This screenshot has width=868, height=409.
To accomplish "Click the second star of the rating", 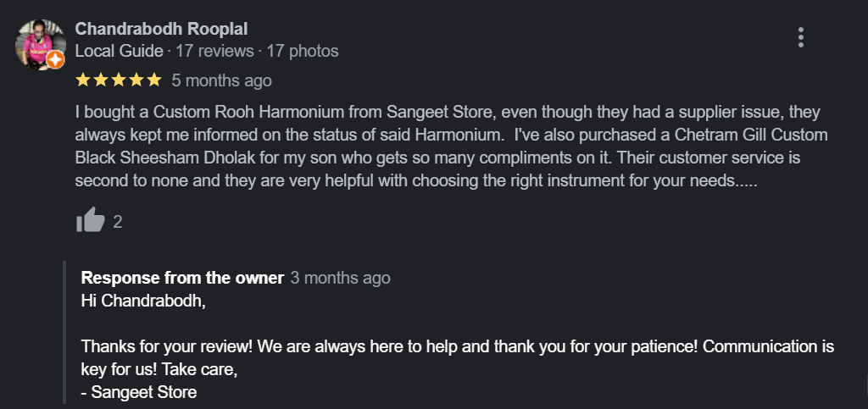I will click(x=101, y=80).
